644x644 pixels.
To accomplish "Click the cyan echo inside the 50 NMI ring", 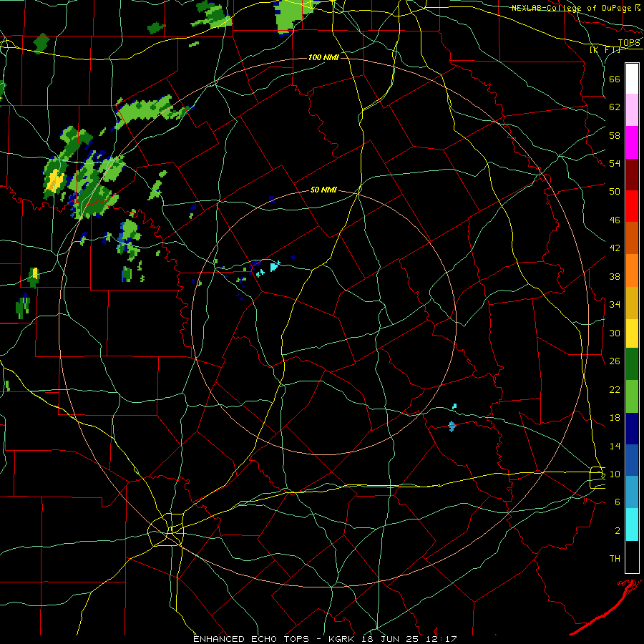I will point(275,266).
